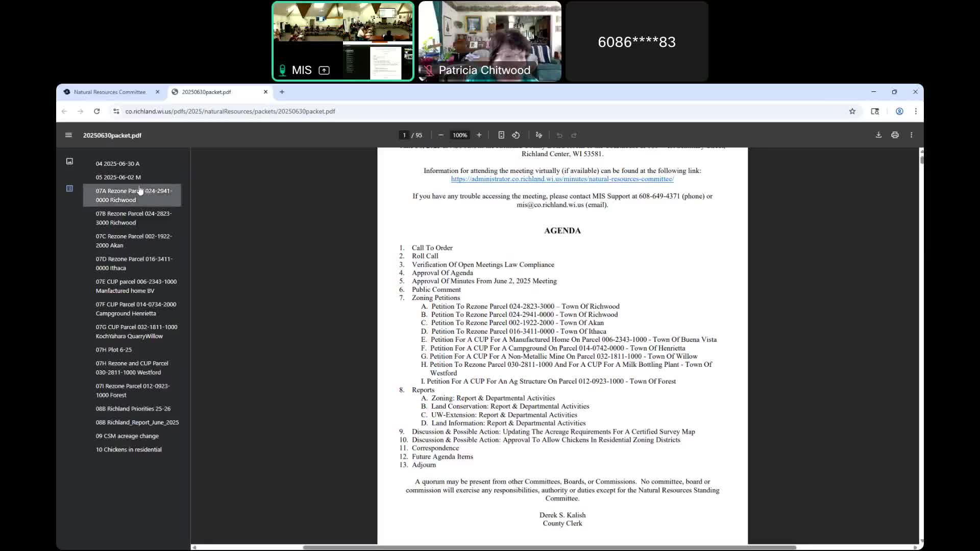Bookmark this page with star icon
This screenshot has height=551, width=980.
point(852,111)
